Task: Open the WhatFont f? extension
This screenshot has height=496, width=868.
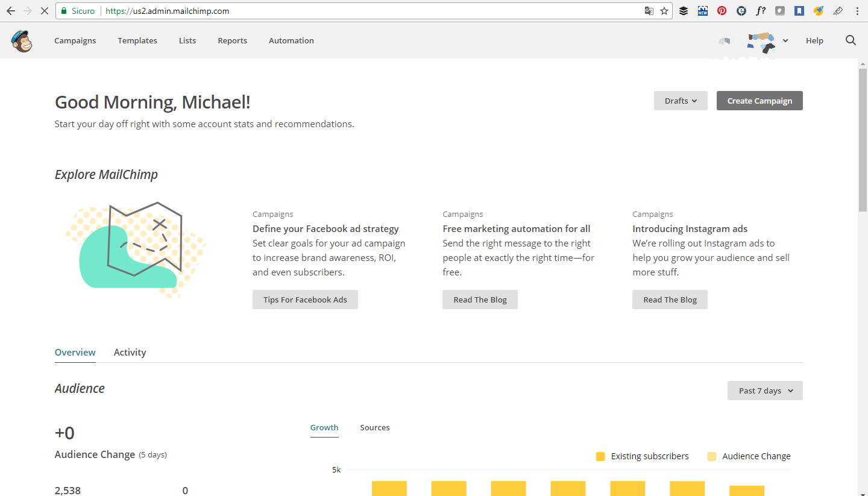Action: [x=761, y=11]
